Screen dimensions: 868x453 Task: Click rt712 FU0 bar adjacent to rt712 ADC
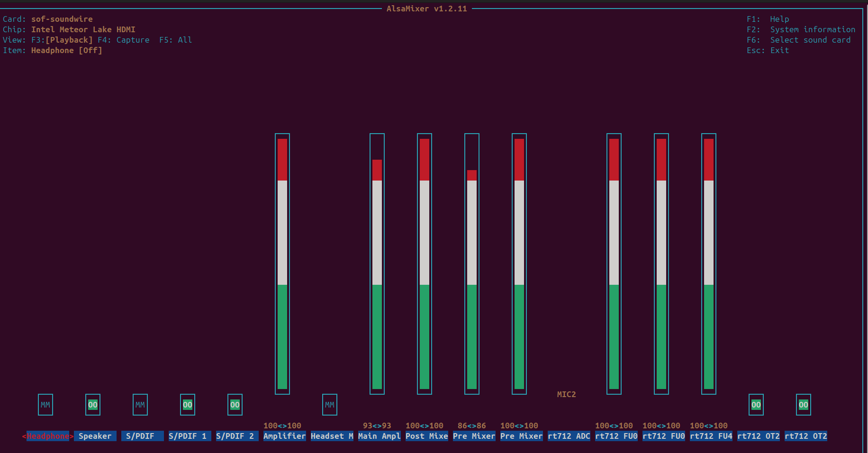614,264
